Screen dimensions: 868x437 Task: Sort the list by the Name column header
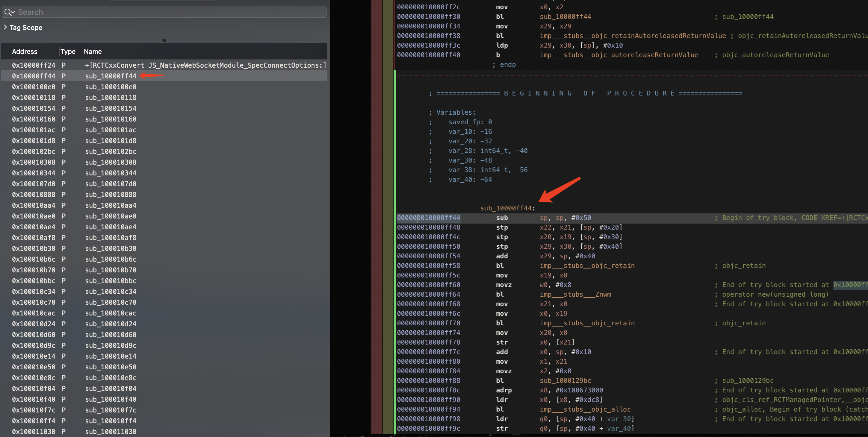93,51
